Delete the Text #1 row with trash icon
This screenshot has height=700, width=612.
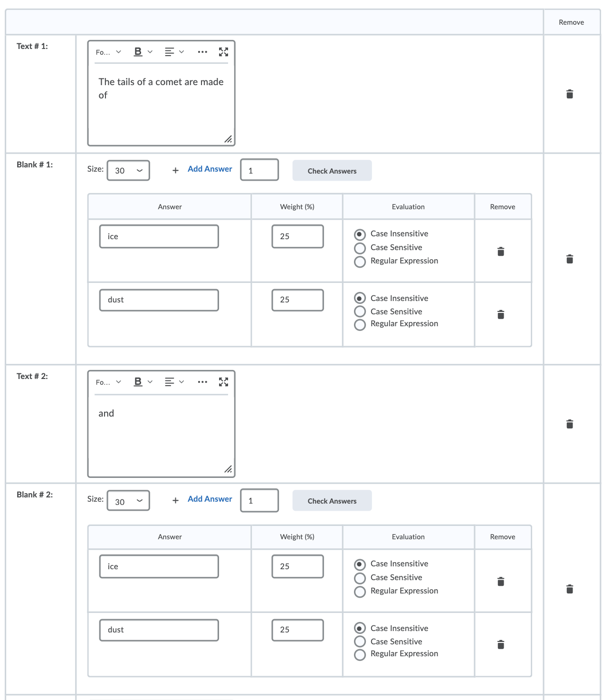[x=570, y=94]
